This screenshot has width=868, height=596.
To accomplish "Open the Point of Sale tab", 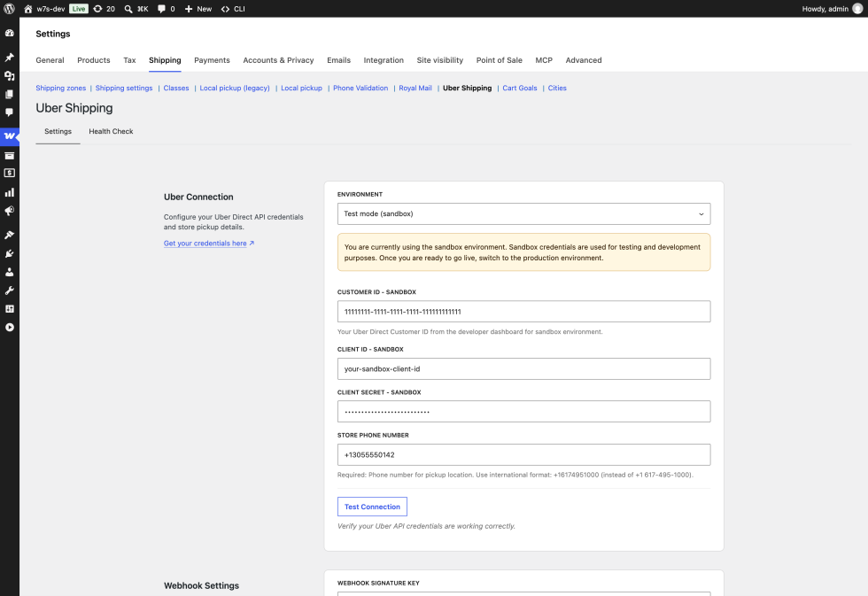I will tap(500, 60).
